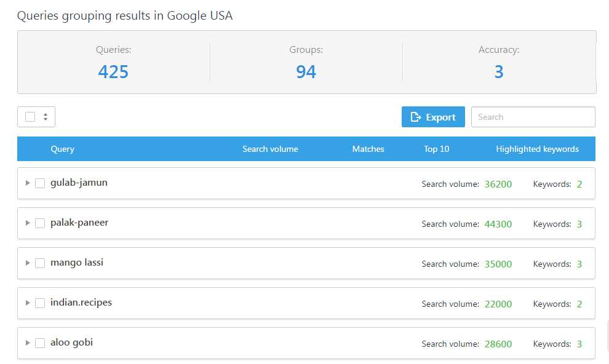Click the Keywords count in mango lassi row
This screenshot has width=609, height=364.
579,264
